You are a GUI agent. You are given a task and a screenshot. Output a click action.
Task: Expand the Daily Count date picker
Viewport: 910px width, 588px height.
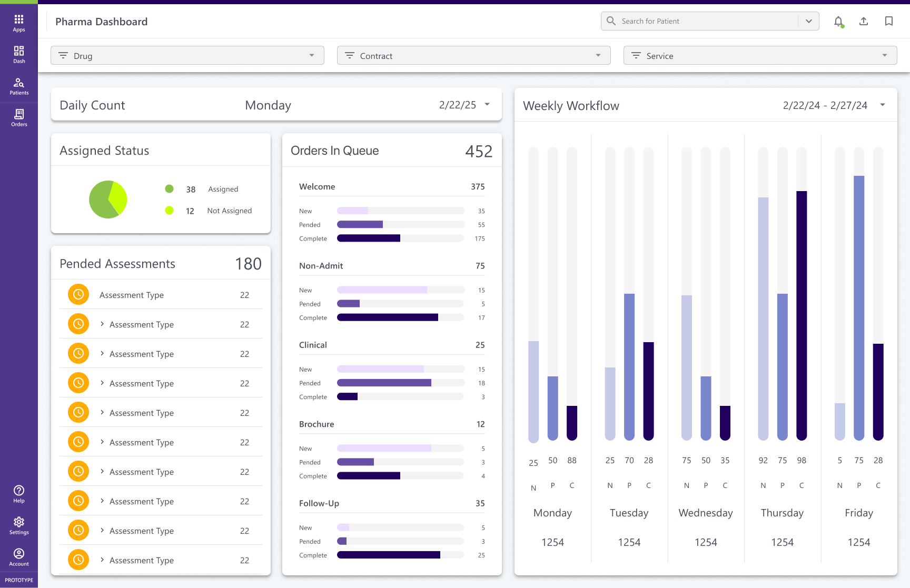487,105
